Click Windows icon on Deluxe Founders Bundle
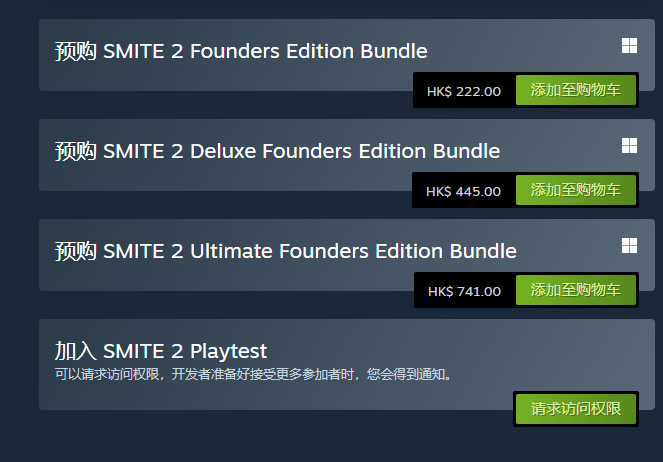 coord(629,146)
